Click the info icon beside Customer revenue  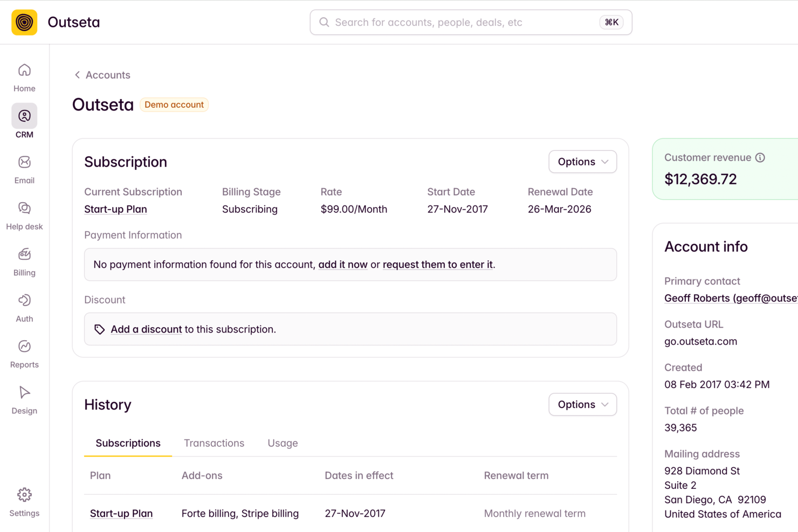click(x=760, y=157)
